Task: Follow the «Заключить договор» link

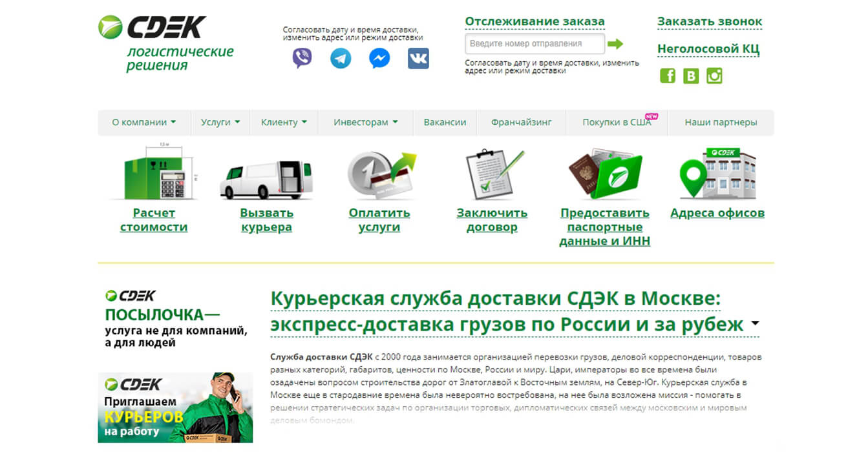Action: click(492, 220)
